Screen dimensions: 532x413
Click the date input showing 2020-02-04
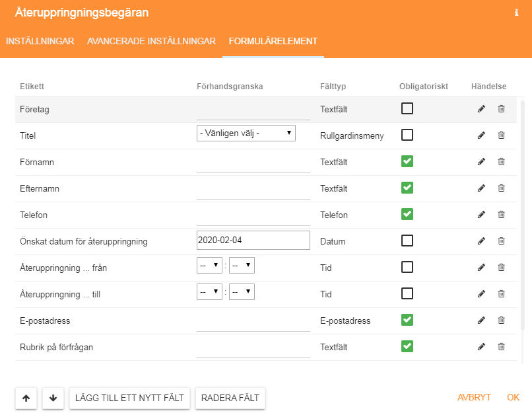(253, 240)
